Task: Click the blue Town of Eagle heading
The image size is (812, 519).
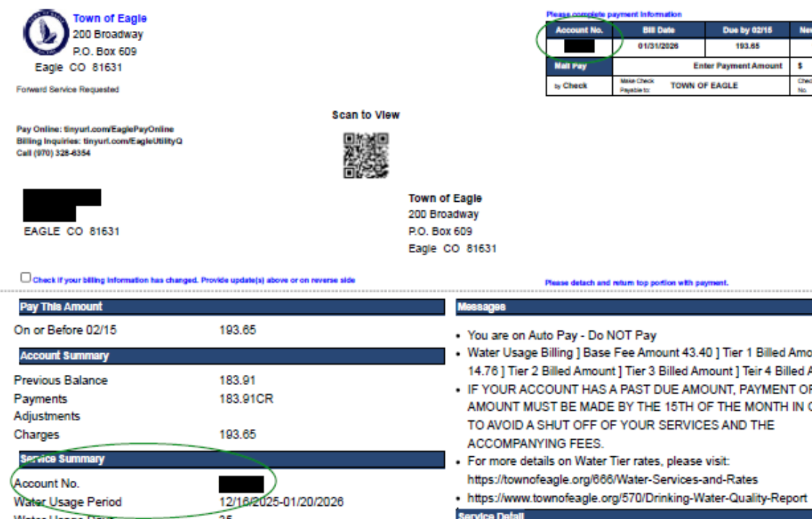Action: [x=110, y=18]
